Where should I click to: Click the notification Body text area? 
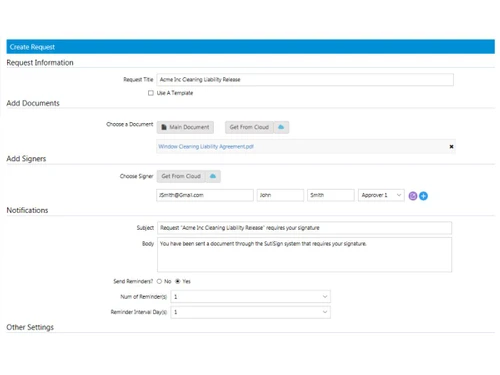click(305, 255)
